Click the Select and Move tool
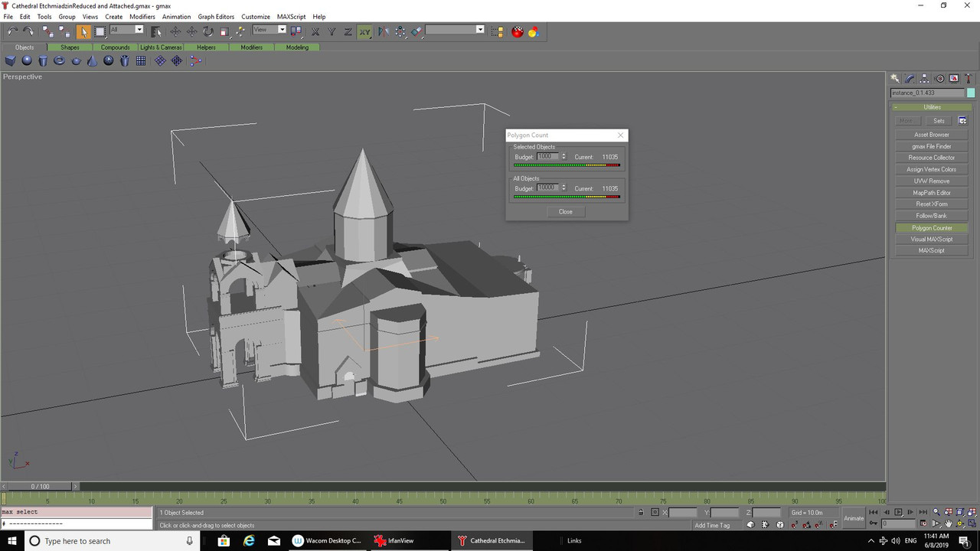 (175, 31)
